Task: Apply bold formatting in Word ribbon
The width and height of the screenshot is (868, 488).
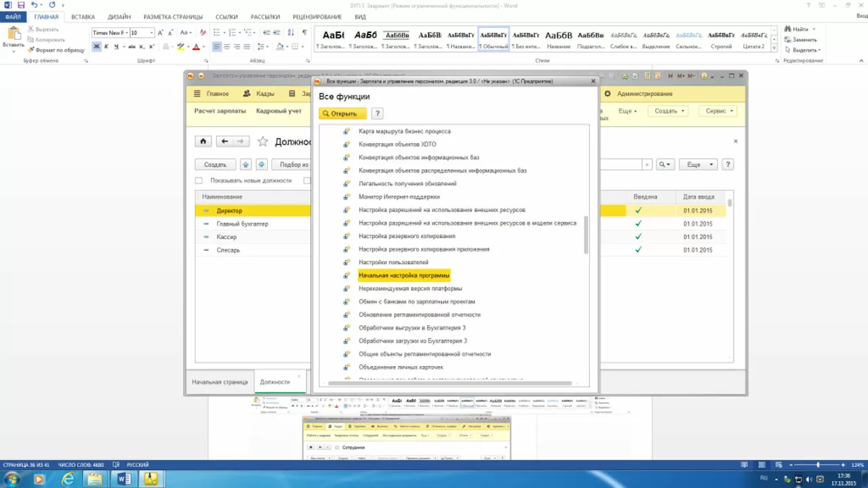Action: click(x=96, y=47)
